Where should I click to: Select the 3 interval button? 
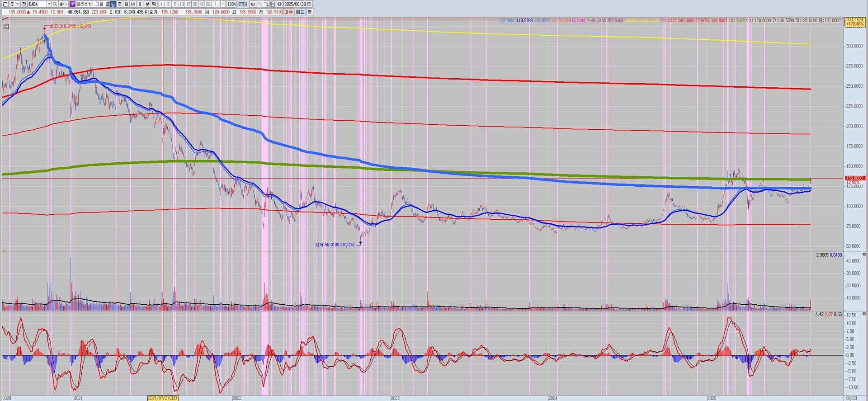point(168,4)
